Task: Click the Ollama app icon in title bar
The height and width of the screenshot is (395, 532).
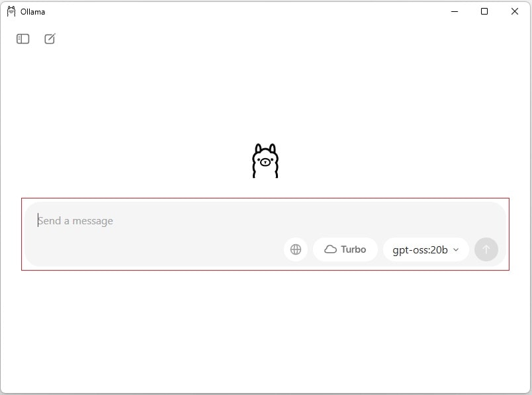Action: (x=11, y=11)
